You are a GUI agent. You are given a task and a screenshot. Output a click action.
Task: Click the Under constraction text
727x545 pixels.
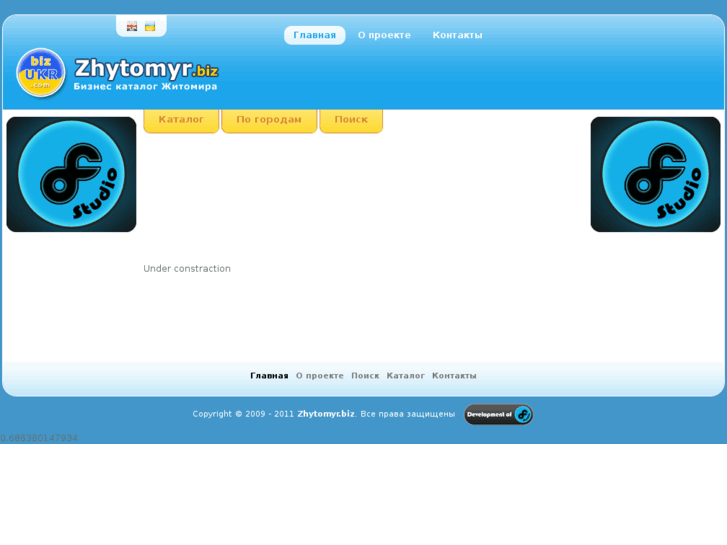187,269
